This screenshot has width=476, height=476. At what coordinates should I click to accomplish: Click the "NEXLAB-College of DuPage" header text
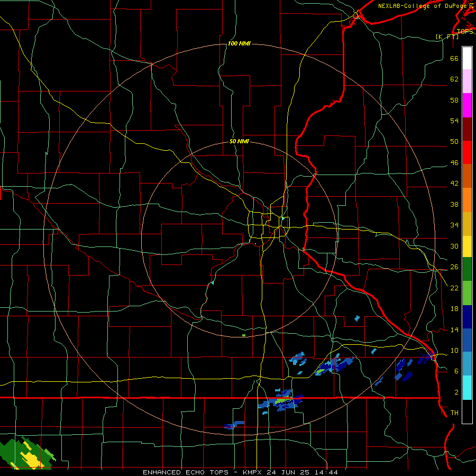[422, 6]
